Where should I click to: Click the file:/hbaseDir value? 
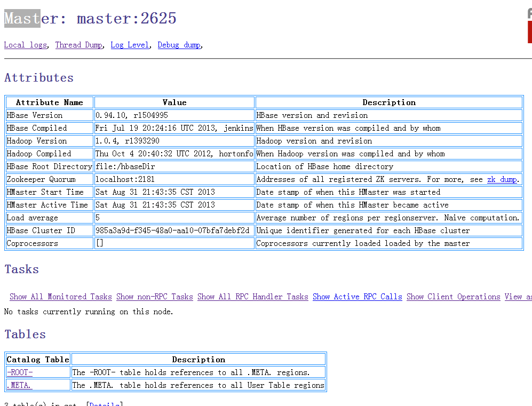point(125,166)
